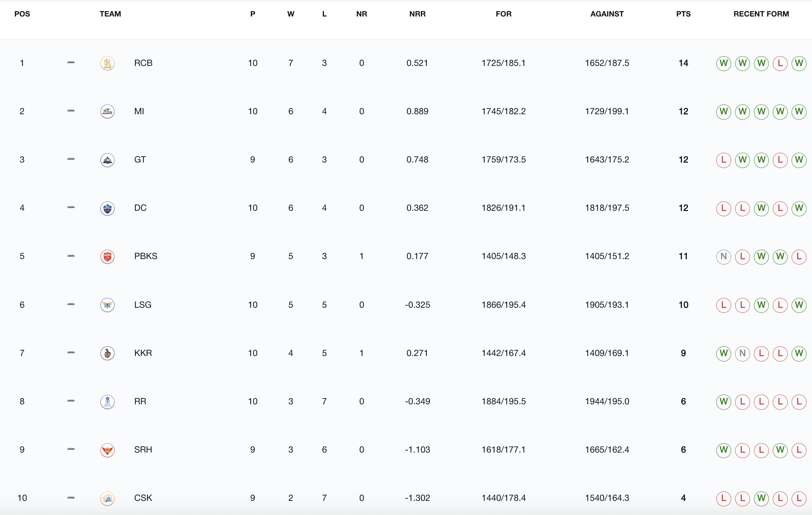The width and height of the screenshot is (812, 515).
Task: Click the grey N badge in PBKS form
Action: point(723,257)
